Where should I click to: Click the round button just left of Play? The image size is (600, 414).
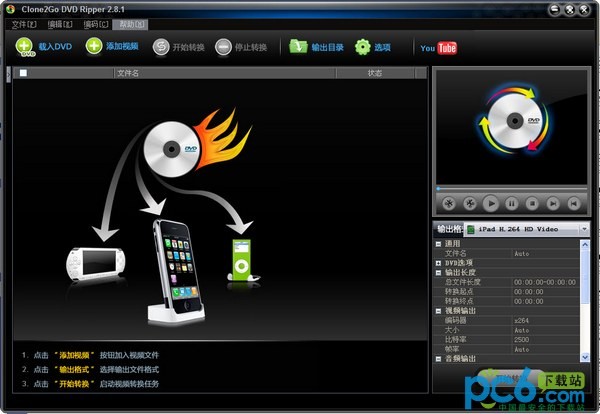[x=470, y=204]
